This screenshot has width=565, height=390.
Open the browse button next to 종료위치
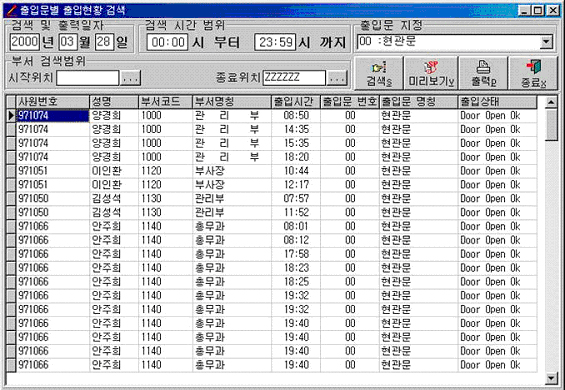pyautogui.click(x=337, y=78)
